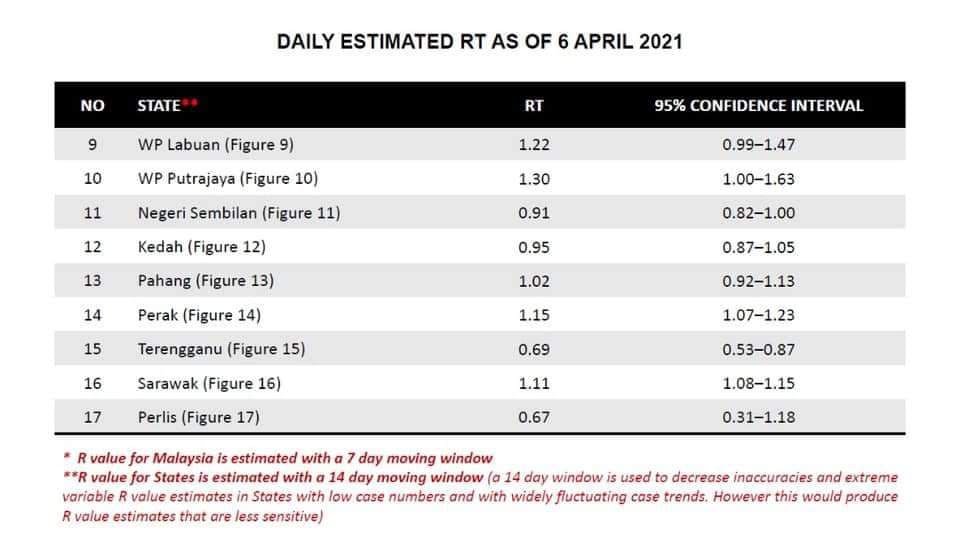
Task: Click the RT value 1.30 for Putrajaya
Action: click(x=534, y=178)
